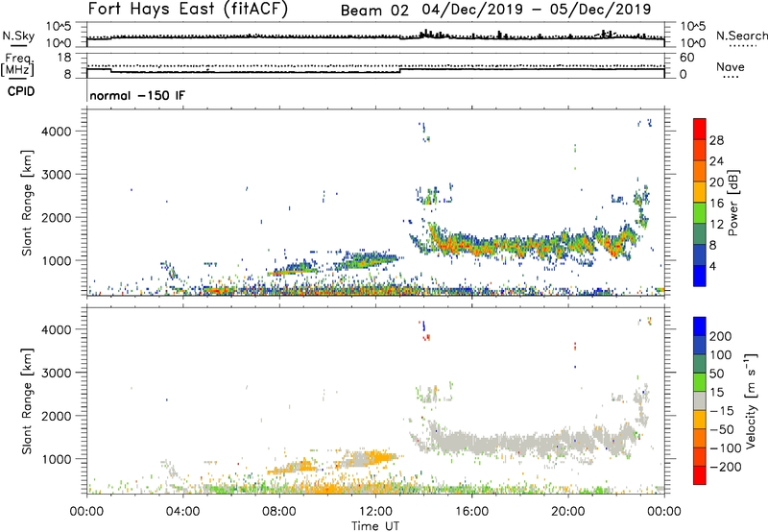Viewport: 768px width, 532px height.
Task: Click the 'N.Search' legend label
Action: pyautogui.click(x=741, y=36)
